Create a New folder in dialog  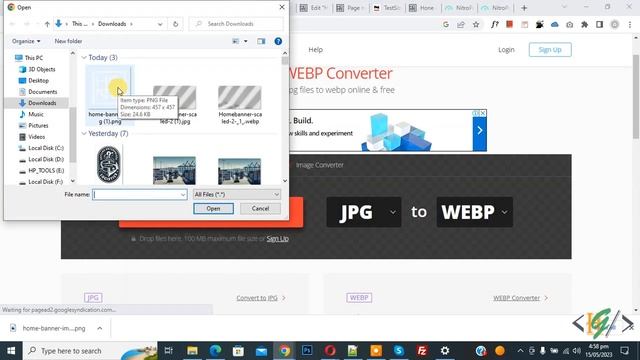tap(68, 41)
